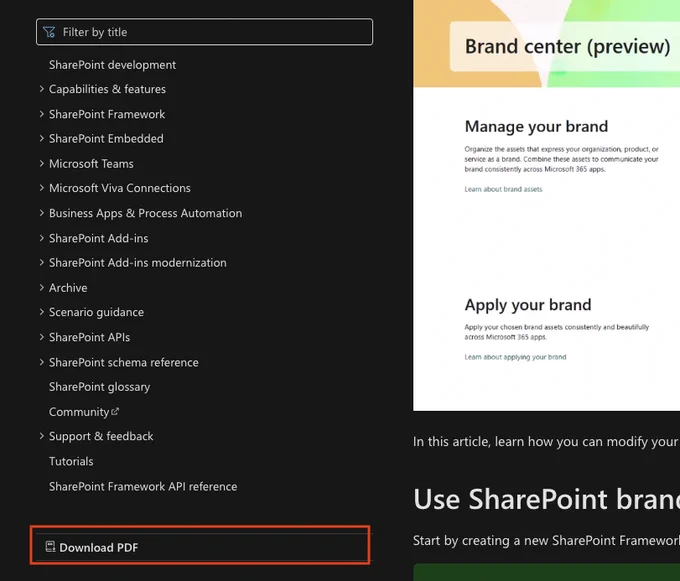Screen dimensions: 680x581
Task: Expand Business Apps & Process Automation chevron
Action: tap(42, 213)
